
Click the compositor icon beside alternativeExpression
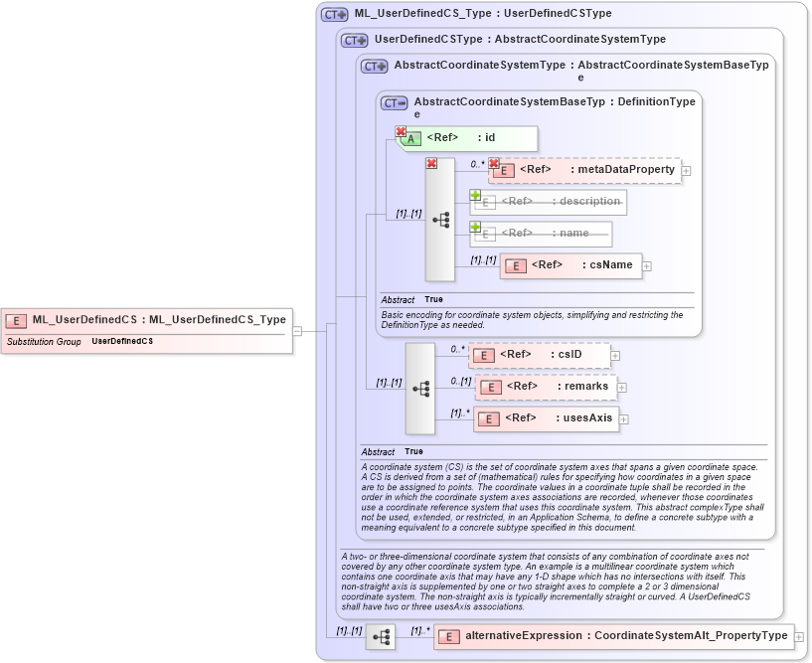coord(383,636)
